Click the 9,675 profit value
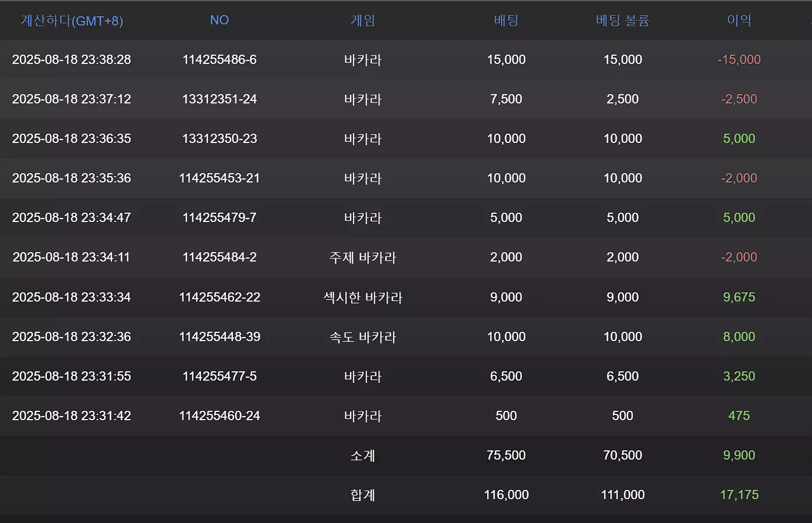Image resolution: width=812 pixels, height=523 pixels. (x=739, y=297)
